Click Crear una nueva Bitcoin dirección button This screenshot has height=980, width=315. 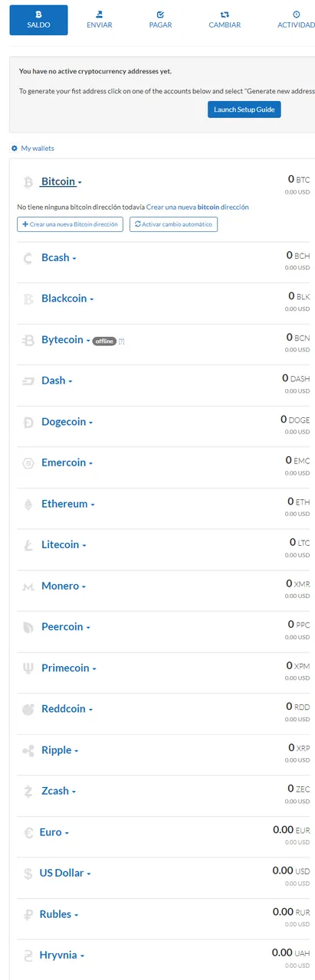tap(70, 224)
